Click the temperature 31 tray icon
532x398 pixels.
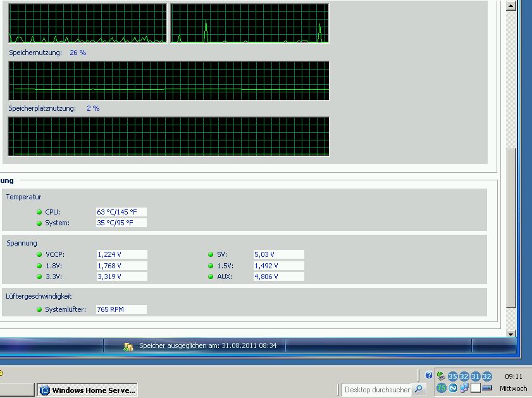pos(475,376)
